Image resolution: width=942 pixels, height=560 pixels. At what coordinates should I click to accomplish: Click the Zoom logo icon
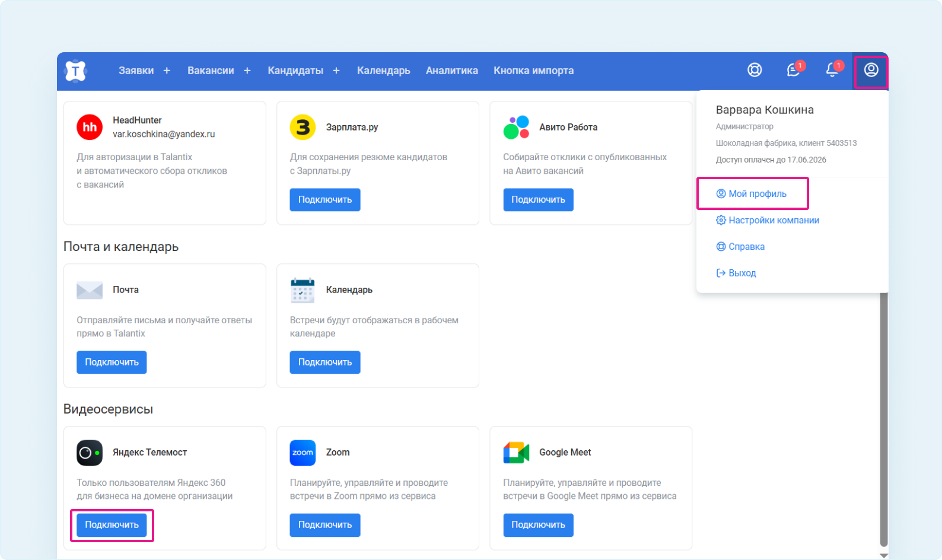pyautogui.click(x=303, y=453)
